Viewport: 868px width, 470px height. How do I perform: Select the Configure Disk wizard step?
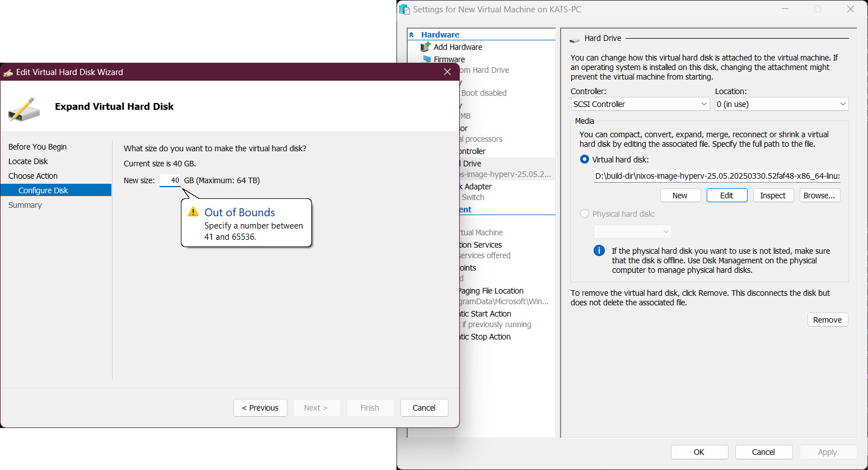56,190
